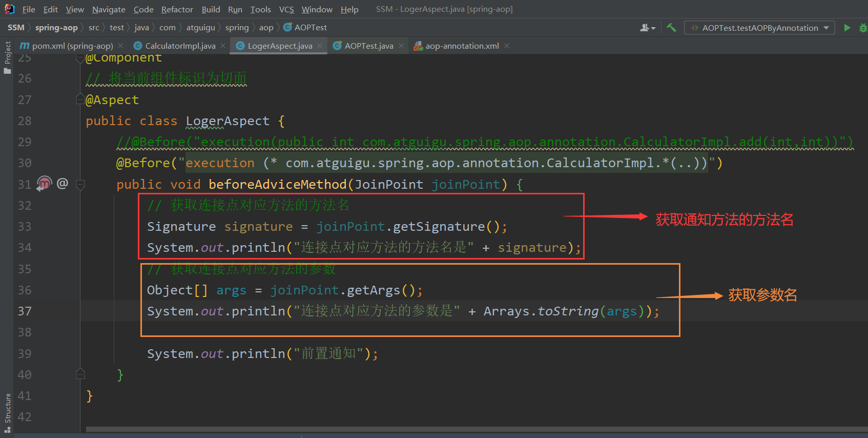This screenshot has height=438, width=868.
Task: Click the Build project hammer icon
Action: pos(671,28)
